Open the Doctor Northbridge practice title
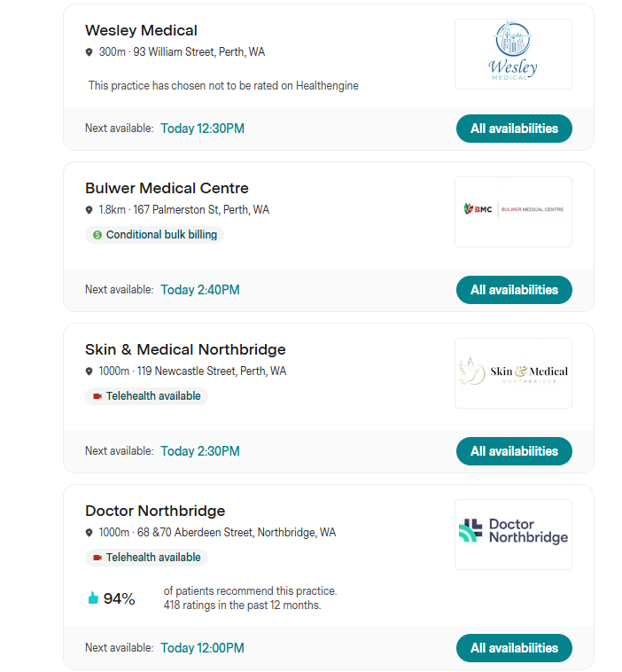Image resolution: width=622 pixels, height=672 pixels. click(155, 511)
